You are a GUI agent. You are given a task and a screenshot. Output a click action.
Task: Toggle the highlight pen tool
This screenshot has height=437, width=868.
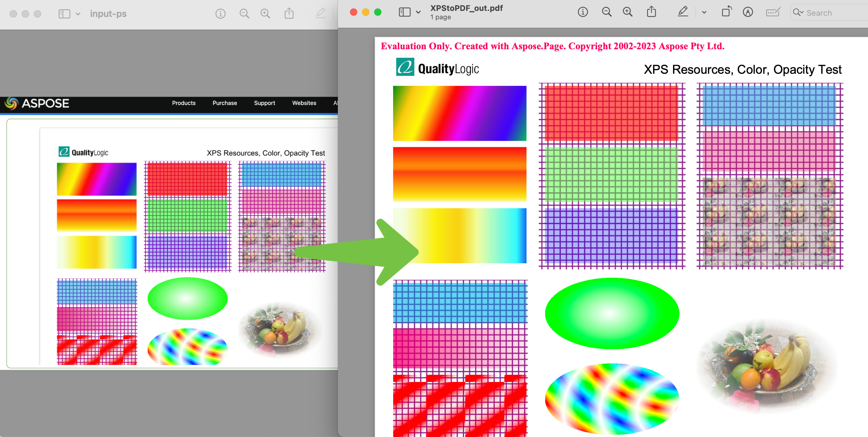pyautogui.click(x=683, y=12)
